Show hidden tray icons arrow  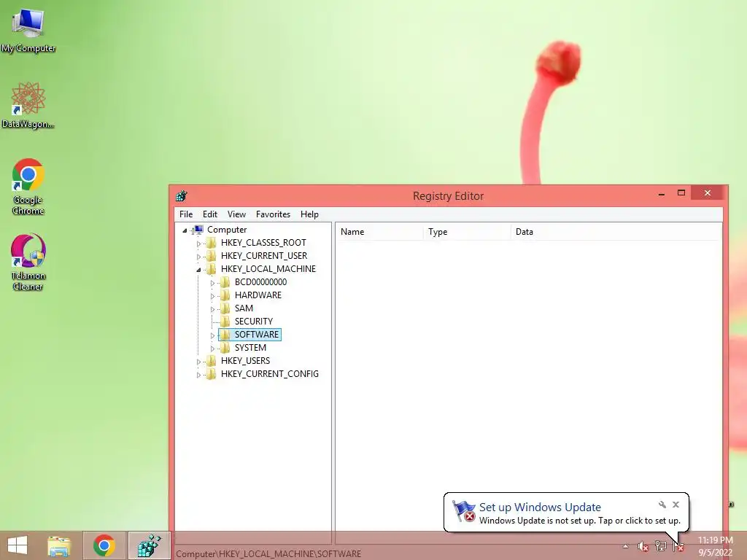625,547
